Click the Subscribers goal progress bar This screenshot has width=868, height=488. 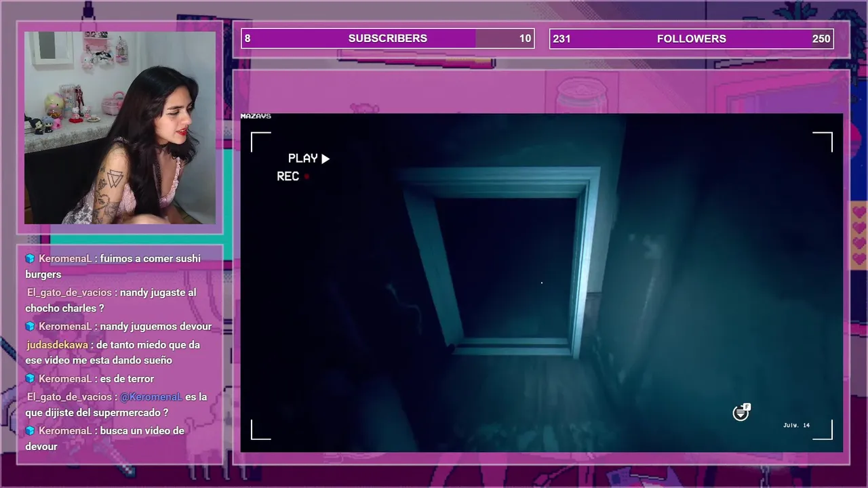pyautogui.click(x=388, y=39)
